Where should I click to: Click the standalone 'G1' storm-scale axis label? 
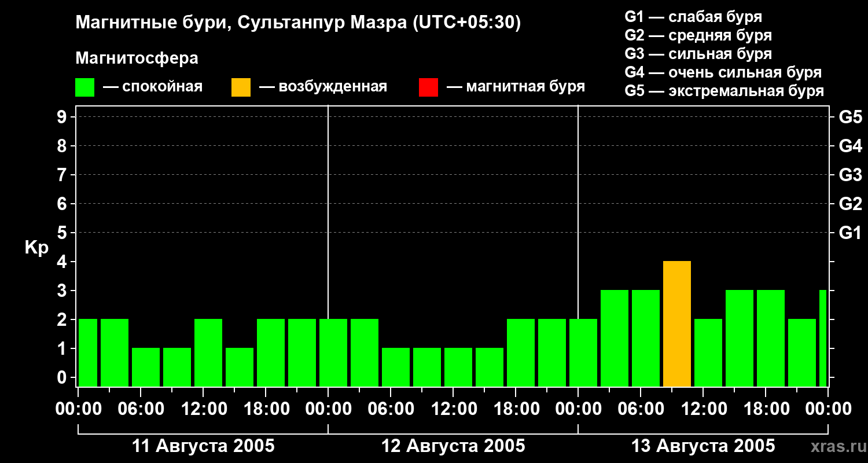pyautogui.click(x=851, y=233)
